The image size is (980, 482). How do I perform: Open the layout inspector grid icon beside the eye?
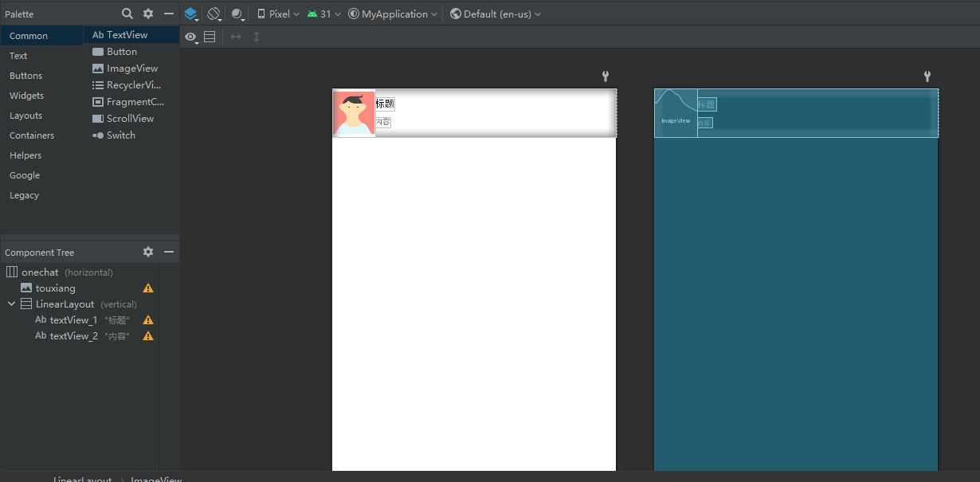210,36
